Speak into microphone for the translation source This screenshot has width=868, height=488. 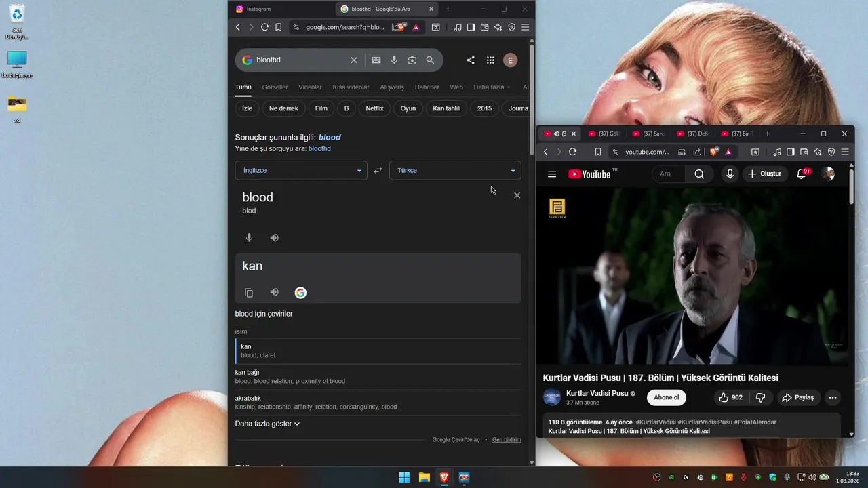coord(249,237)
